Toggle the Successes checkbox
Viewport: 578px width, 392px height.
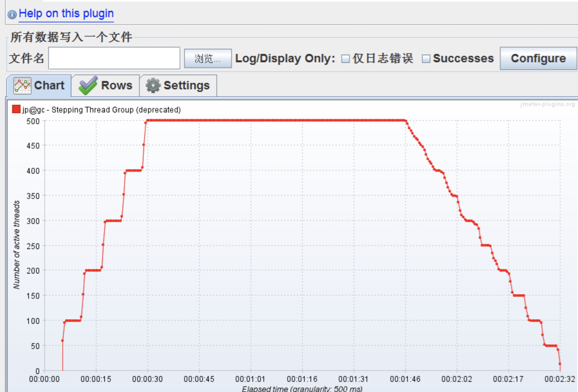point(426,59)
